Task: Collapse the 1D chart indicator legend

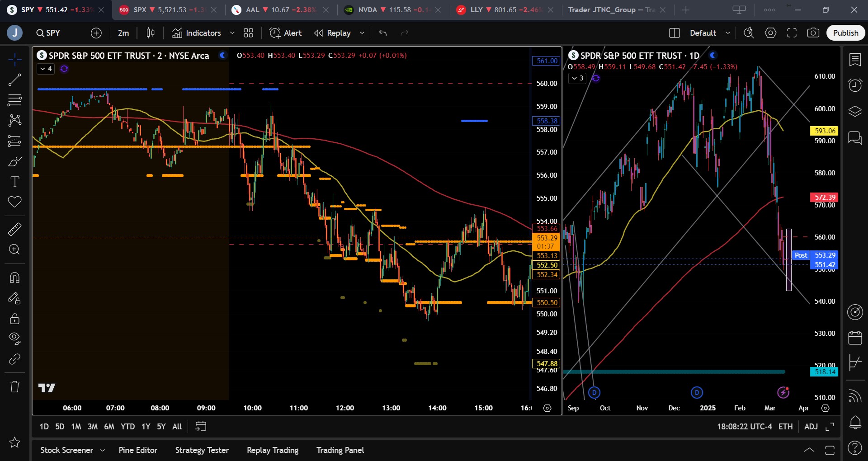Action: [x=577, y=78]
